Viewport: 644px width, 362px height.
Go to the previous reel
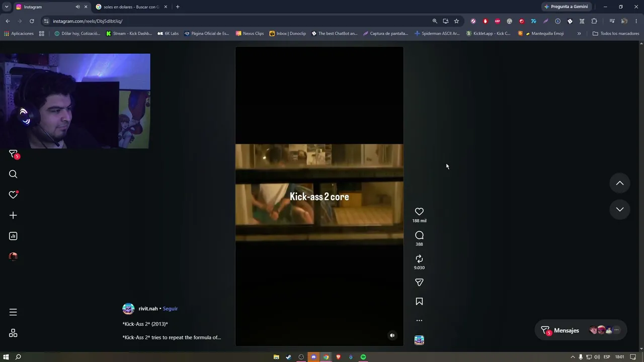tap(620, 184)
